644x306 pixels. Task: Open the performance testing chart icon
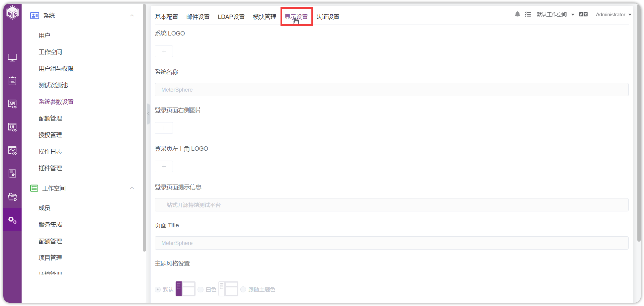12,150
